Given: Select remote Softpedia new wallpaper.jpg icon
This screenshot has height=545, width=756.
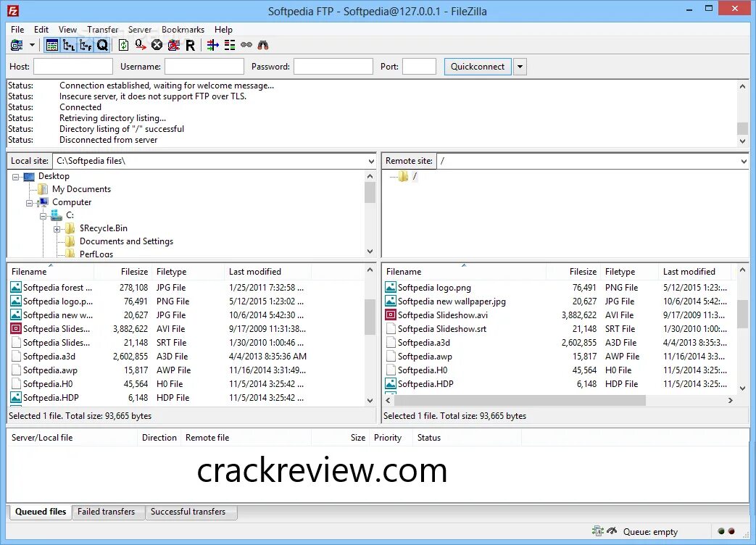Looking at the screenshot, I should coord(391,301).
